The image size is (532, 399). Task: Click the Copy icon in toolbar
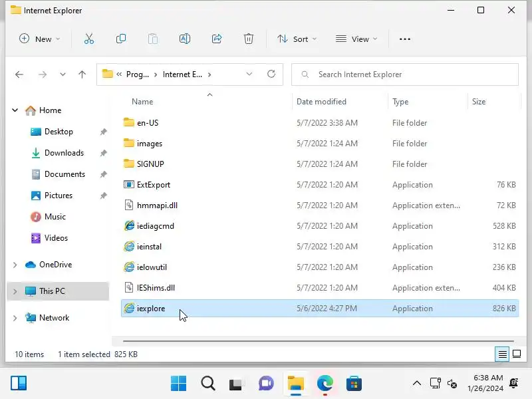click(x=121, y=39)
